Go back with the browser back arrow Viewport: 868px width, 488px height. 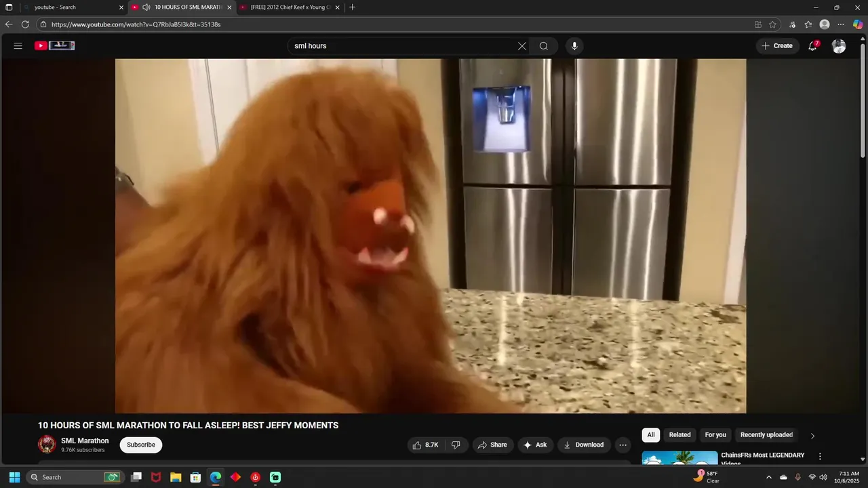click(9, 24)
